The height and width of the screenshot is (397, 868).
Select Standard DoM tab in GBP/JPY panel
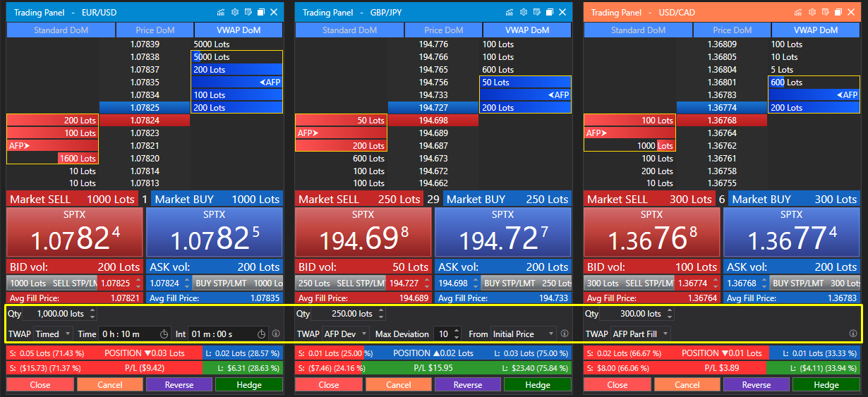pos(349,30)
